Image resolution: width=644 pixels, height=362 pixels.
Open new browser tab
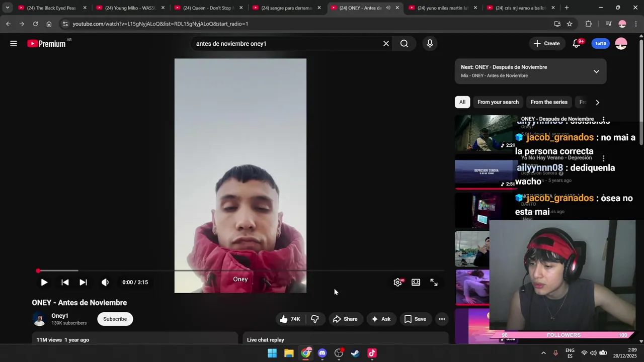pos(567,8)
